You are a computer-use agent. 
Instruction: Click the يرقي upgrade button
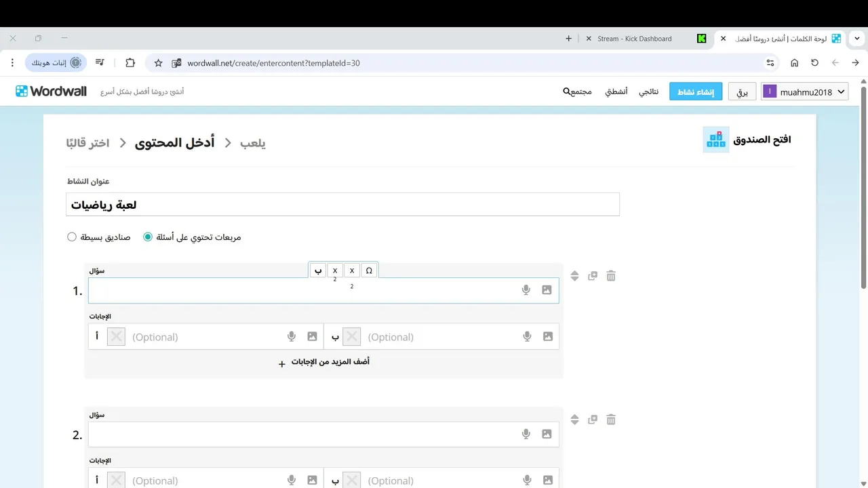(x=743, y=91)
